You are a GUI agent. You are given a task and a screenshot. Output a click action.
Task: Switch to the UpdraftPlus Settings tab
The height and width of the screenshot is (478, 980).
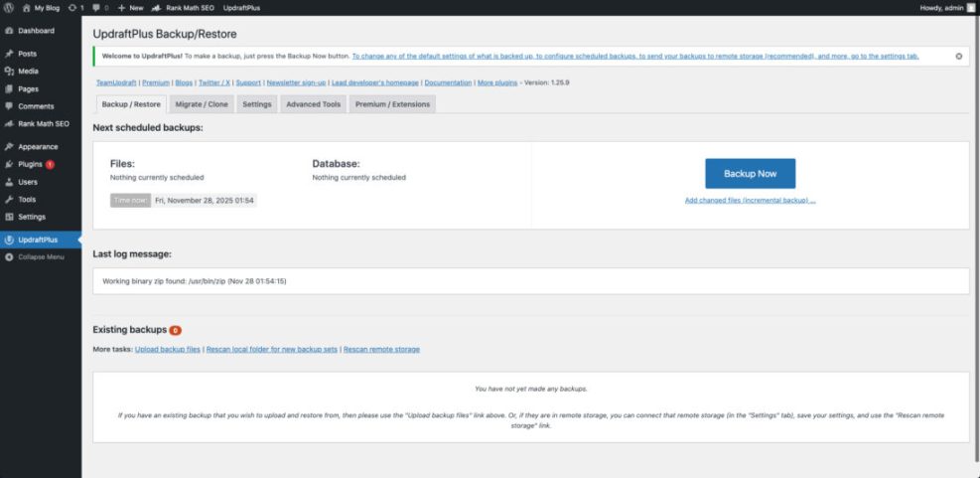(x=257, y=104)
